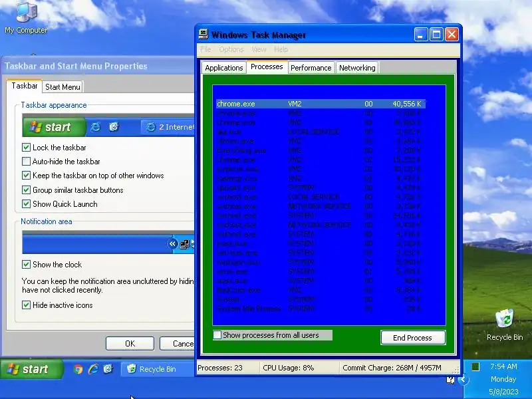This screenshot has height=399, width=532.
Task: Switch to the Start Menu tab
Action: [63, 87]
